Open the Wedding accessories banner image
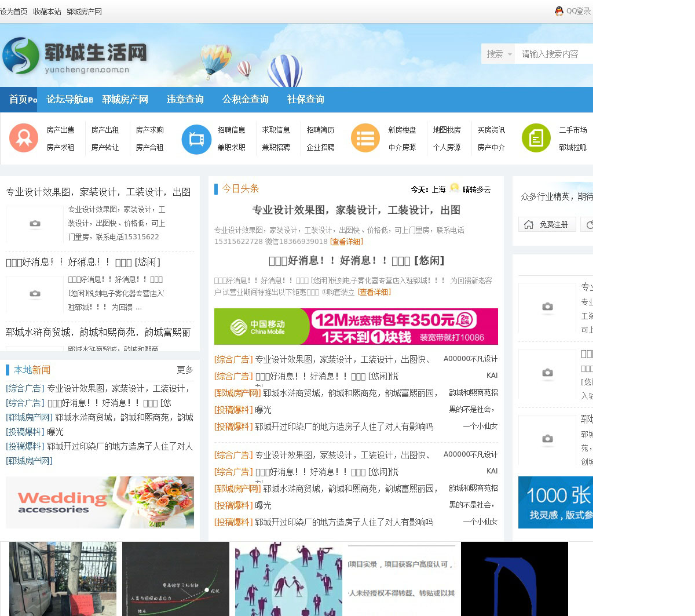Viewport: 695px width, 616px height. 100,502
